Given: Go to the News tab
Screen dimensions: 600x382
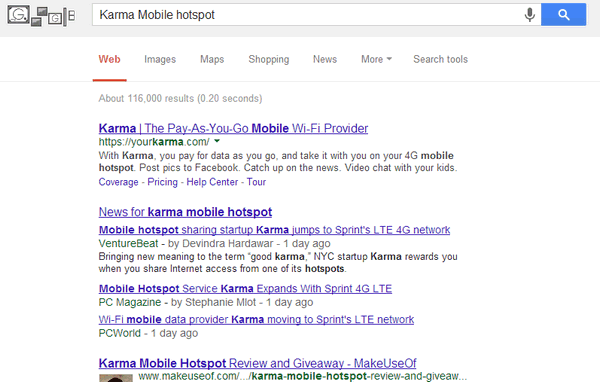Looking at the screenshot, I should tap(325, 59).
